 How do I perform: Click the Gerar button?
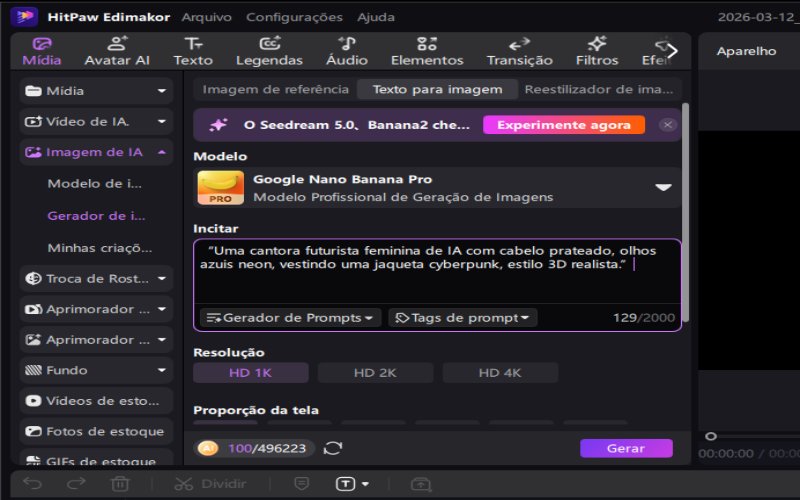point(626,448)
